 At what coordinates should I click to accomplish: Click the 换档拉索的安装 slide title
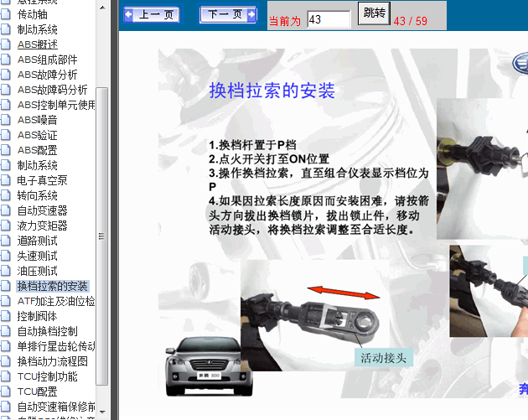pos(272,91)
